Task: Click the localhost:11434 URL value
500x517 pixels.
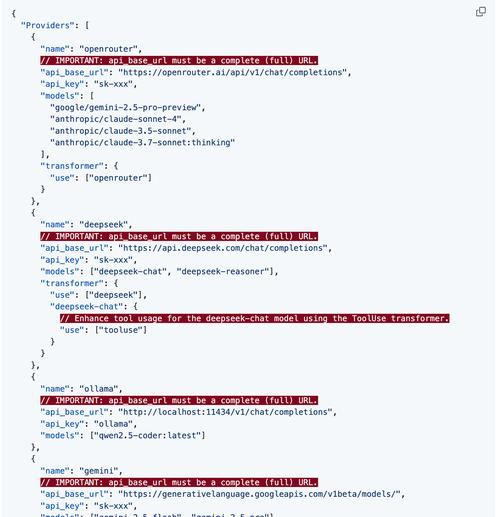Action: (225, 412)
